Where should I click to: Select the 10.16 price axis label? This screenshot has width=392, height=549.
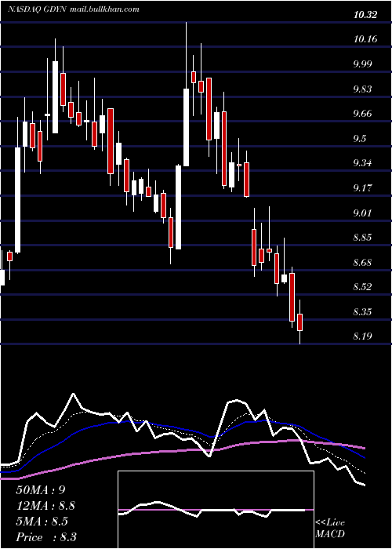click(365, 39)
